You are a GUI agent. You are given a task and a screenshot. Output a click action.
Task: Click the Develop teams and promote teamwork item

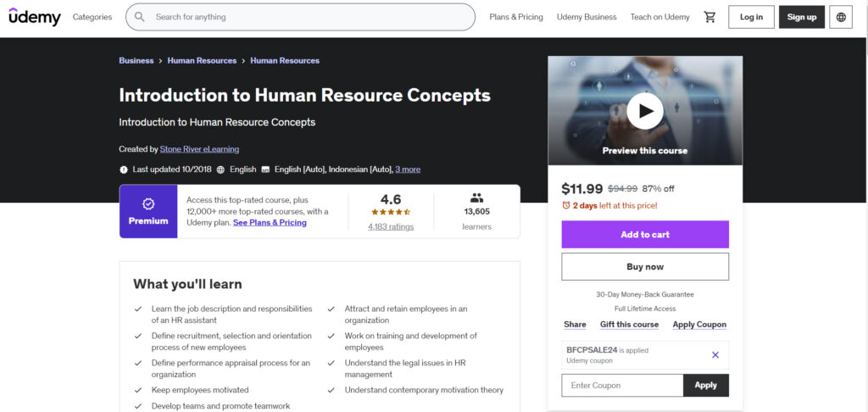(x=221, y=406)
